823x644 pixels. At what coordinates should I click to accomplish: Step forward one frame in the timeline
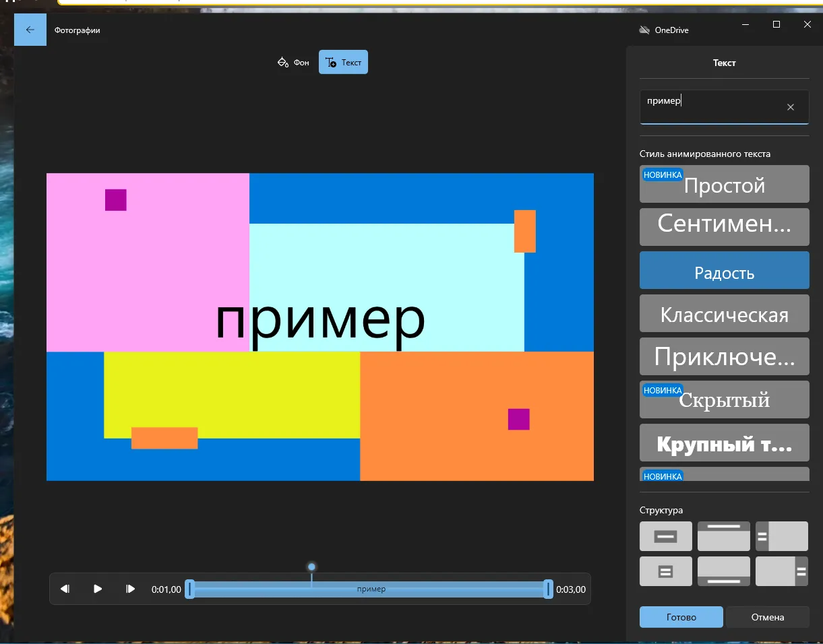pyautogui.click(x=131, y=589)
